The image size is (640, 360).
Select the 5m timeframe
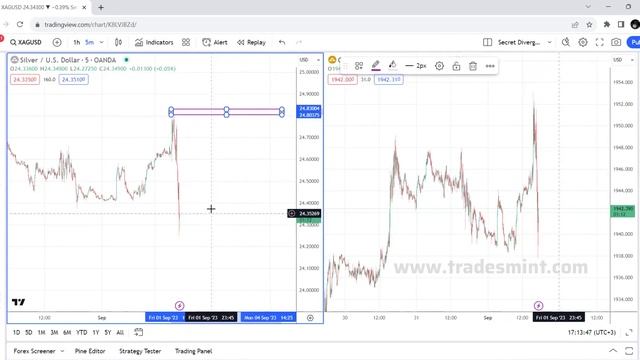tap(89, 42)
